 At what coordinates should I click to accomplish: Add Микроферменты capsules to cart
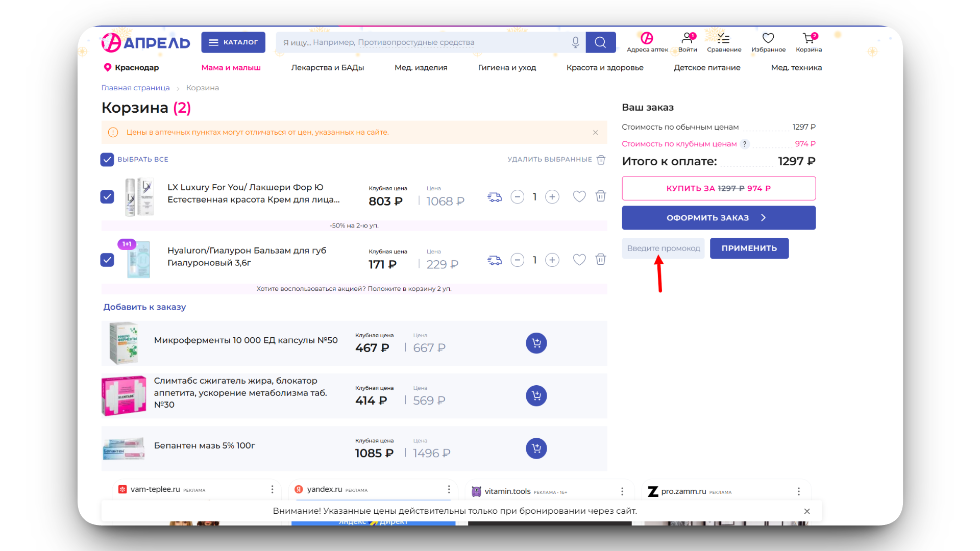coord(536,343)
